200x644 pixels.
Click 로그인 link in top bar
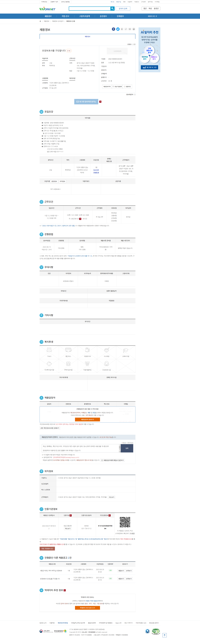click(112, 2)
